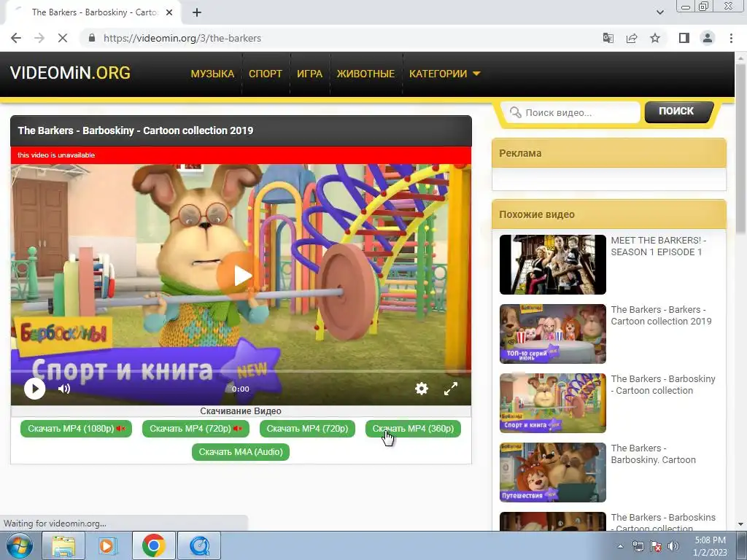The image size is (747, 560).
Task: Click the Реклама panel header
Action: (609, 153)
